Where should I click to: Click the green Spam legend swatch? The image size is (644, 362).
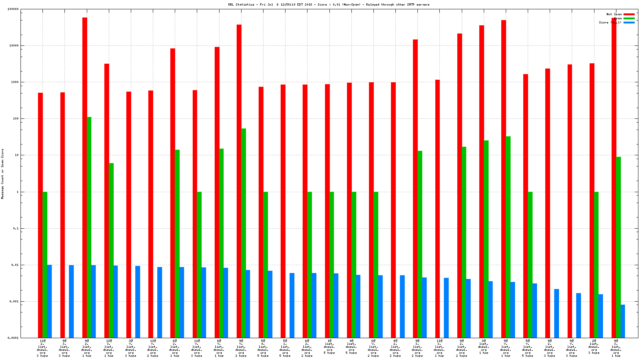[x=629, y=19]
